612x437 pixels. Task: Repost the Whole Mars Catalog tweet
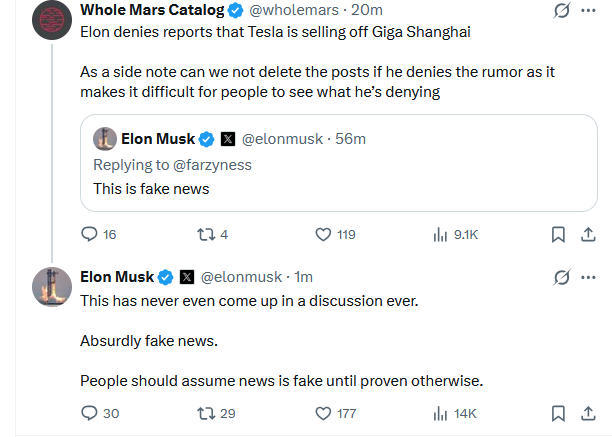(x=205, y=234)
